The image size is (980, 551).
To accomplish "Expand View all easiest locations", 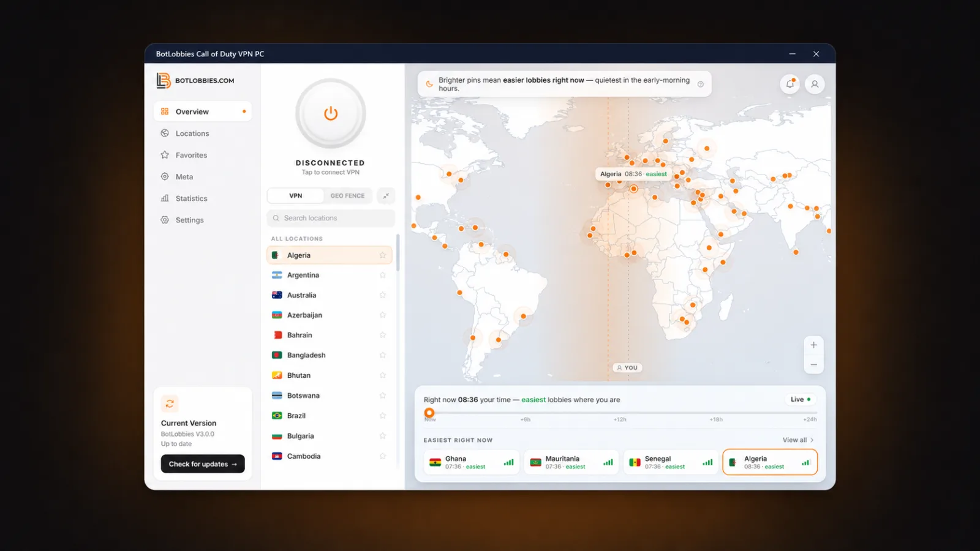I will 798,440.
